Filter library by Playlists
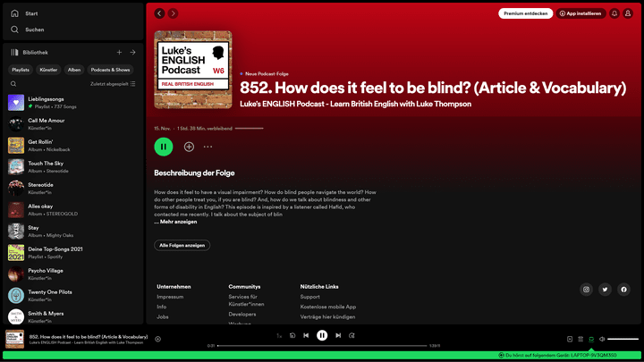The height and width of the screenshot is (362, 644). pyautogui.click(x=21, y=70)
